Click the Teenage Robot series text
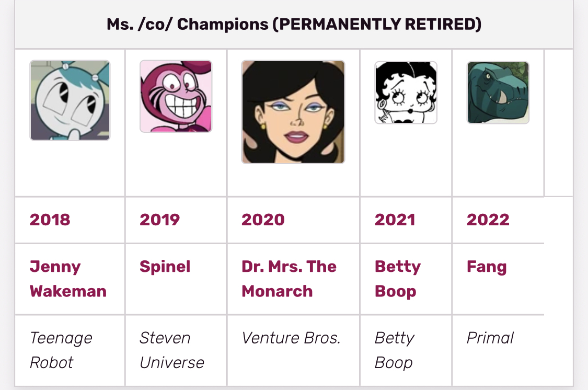Viewport: 588px width, 390px height. 61,350
